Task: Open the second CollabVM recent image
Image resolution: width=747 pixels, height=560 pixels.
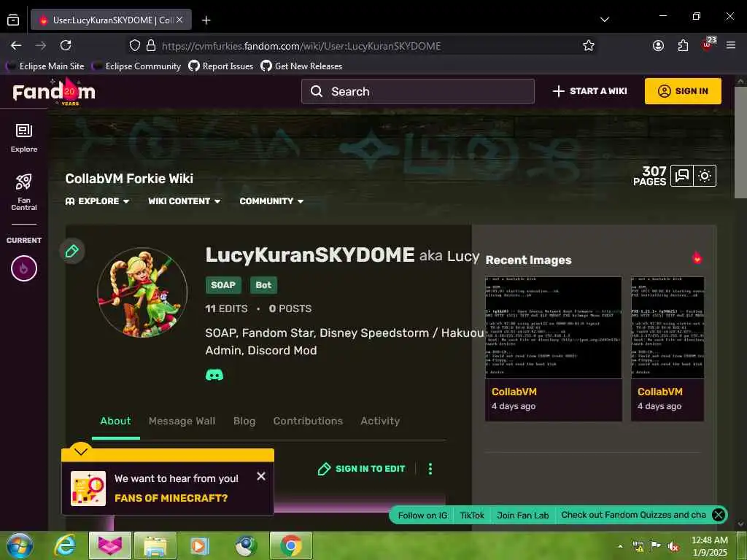Action: [667, 349]
